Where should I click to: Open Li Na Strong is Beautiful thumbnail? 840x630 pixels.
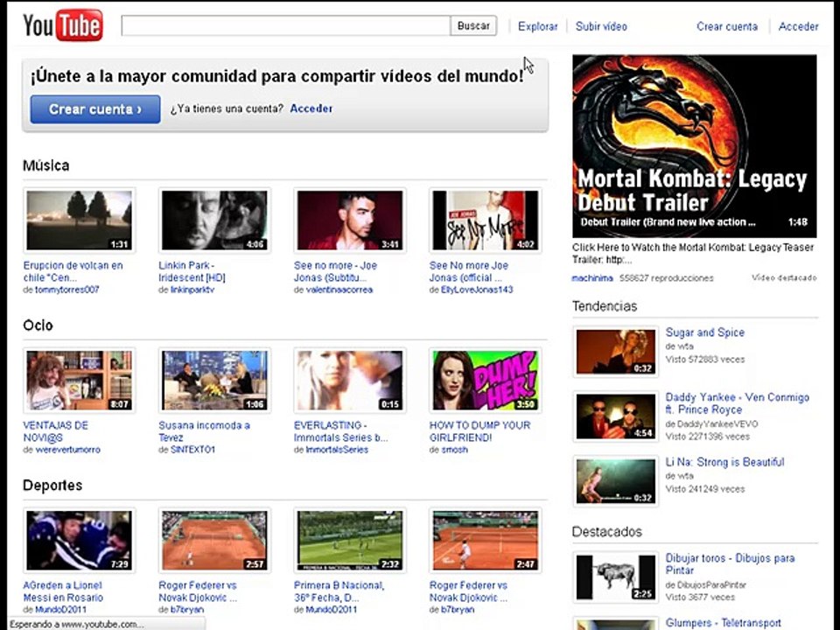click(x=615, y=481)
